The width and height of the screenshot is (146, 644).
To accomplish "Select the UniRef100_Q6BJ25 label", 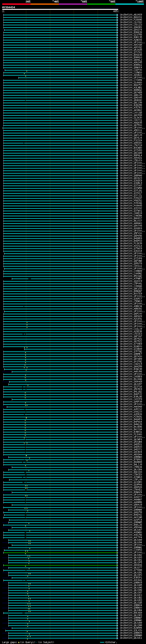I will coord(131,95).
